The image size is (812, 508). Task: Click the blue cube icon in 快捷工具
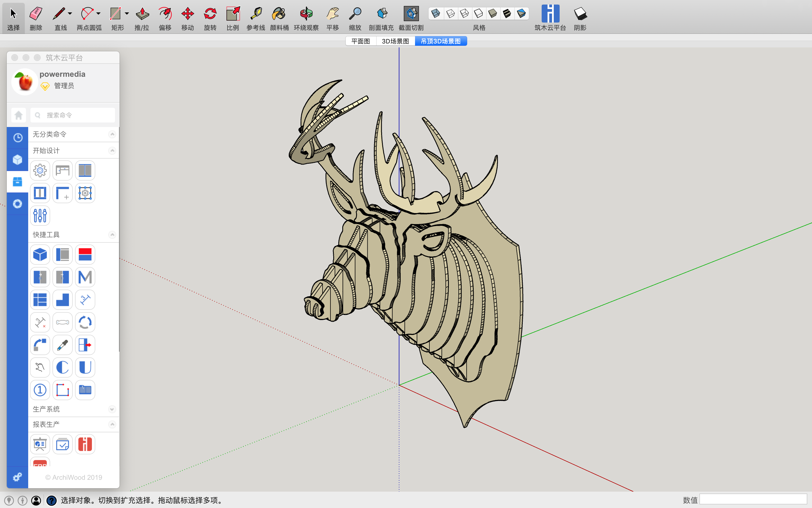[x=40, y=255]
